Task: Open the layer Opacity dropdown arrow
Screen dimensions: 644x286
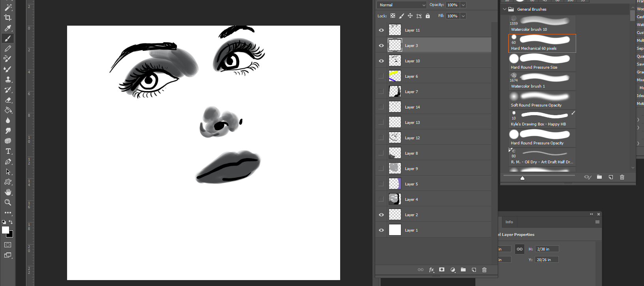Action: click(463, 5)
